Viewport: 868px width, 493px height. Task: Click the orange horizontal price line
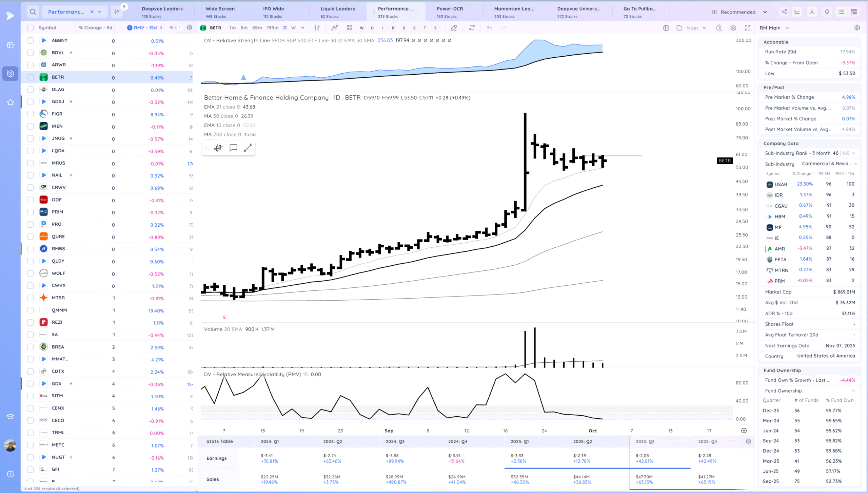pyautogui.click(x=624, y=155)
